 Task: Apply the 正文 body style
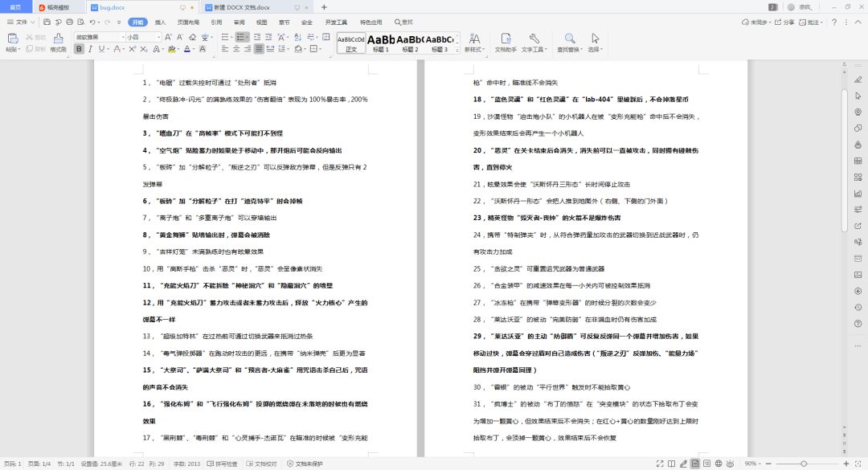tap(351, 43)
